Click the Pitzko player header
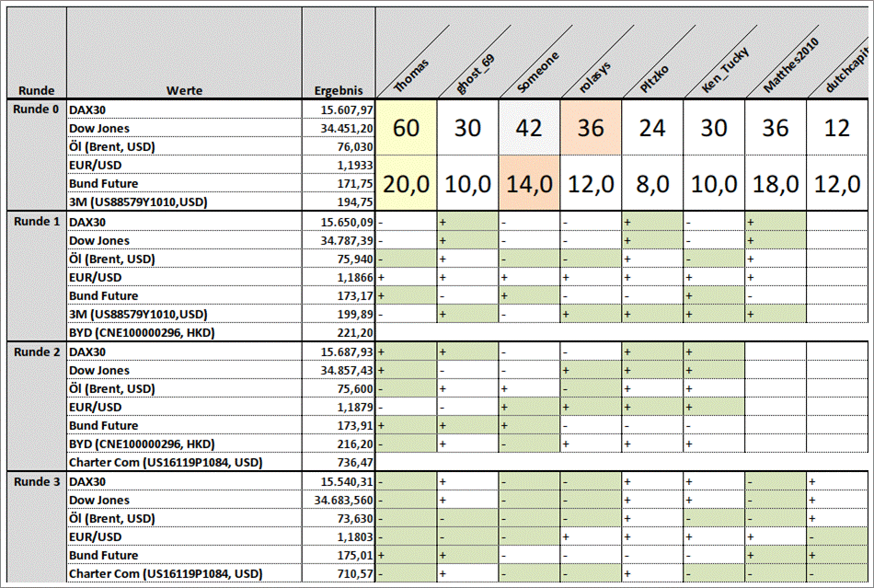874x588 pixels. [x=654, y=78]
